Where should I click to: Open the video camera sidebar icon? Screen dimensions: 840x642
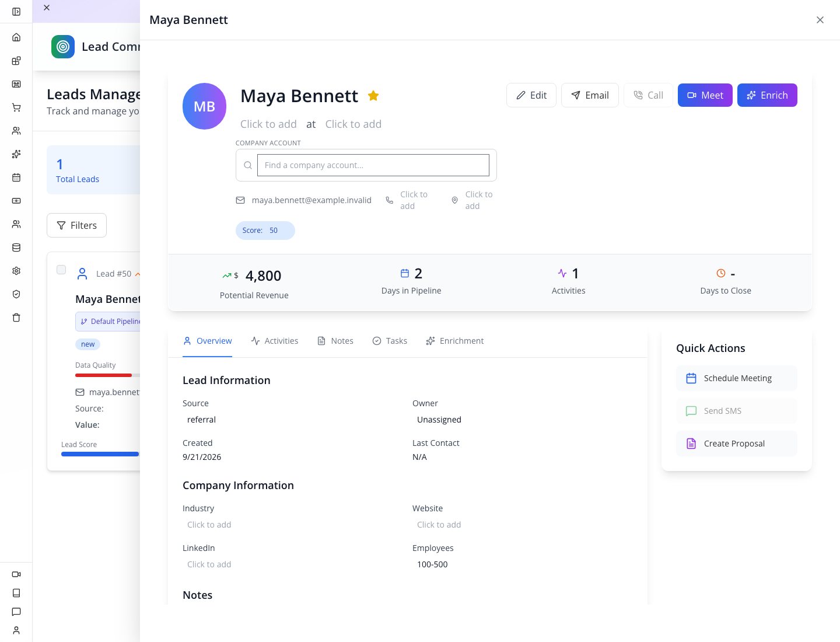(16, 574)
